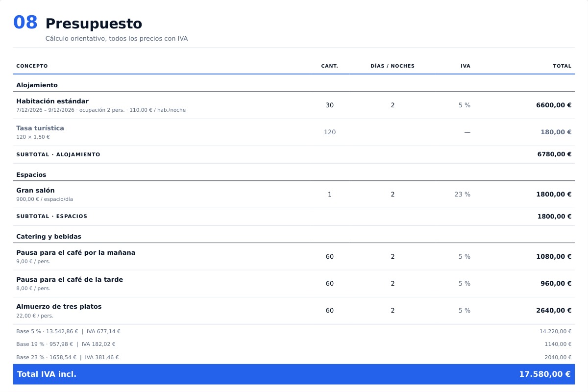This screenshot has height=392, width=588.
Task: Click the "IVA" column header
Action: point(465,66)
